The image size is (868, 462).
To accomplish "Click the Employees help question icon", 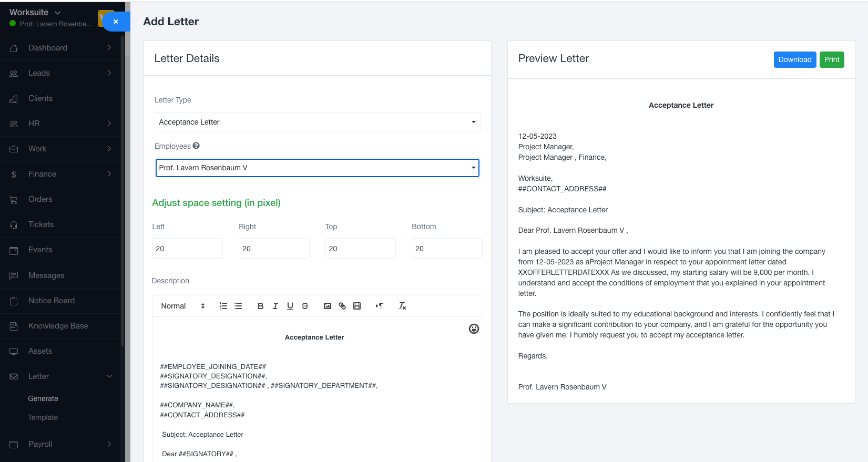I will coord(196,146).
